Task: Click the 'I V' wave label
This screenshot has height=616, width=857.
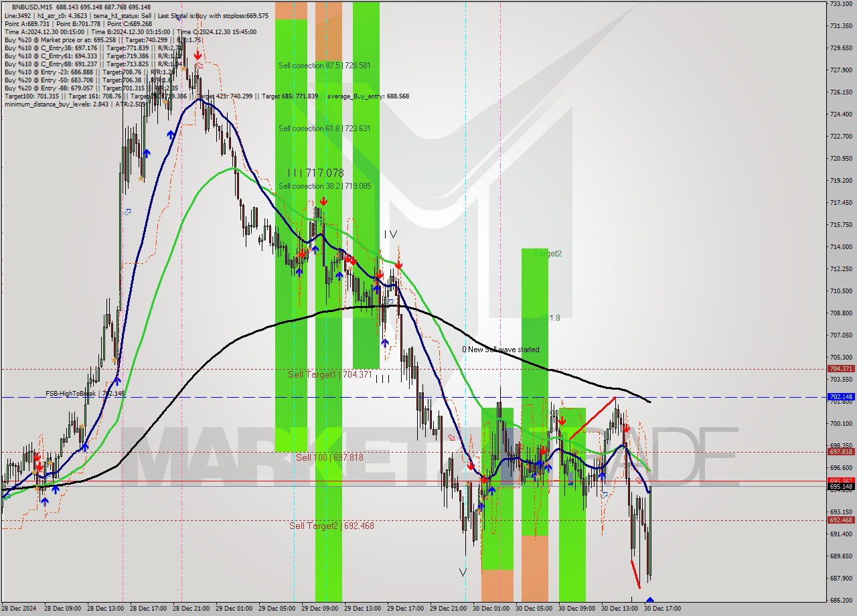Action: click(x=390, y=234)
